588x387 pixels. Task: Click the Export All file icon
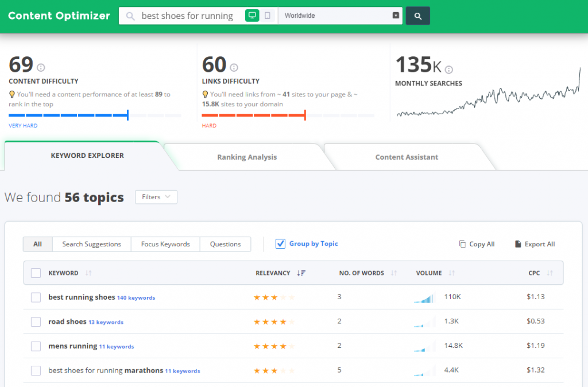pos(518,244)
